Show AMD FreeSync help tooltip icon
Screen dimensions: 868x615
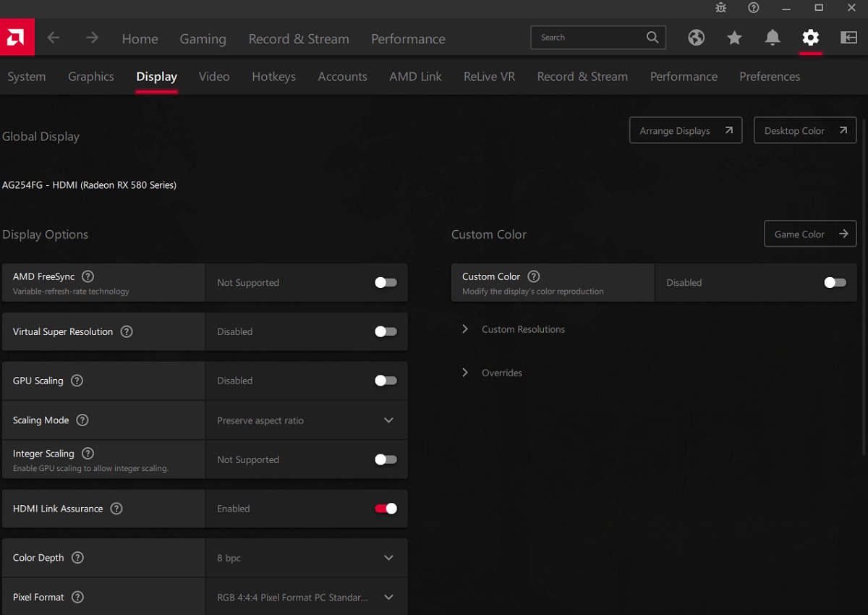tap(88, 276)
